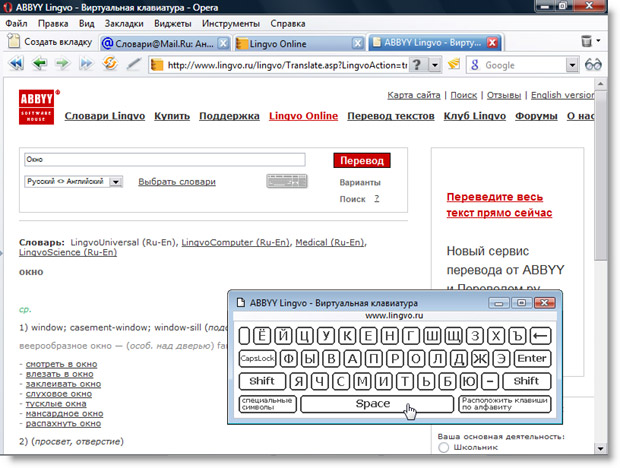Open the address bar history dropdown

tap(435, 65)
